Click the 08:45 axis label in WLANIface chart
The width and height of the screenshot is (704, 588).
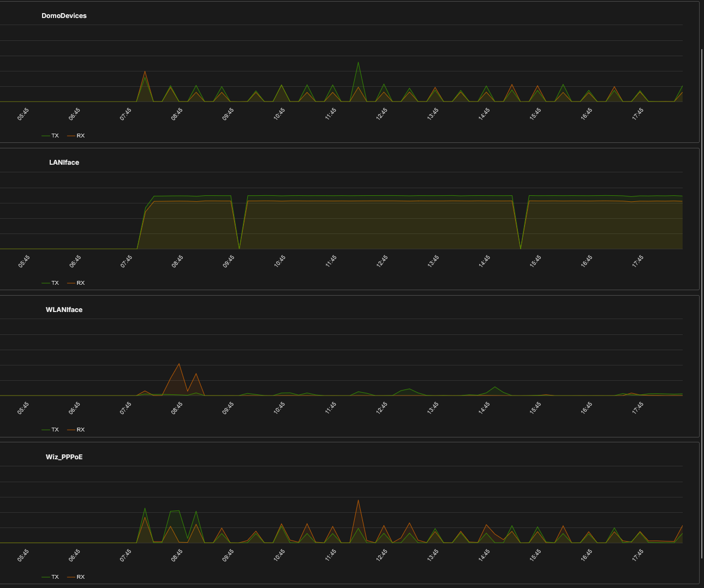coord(177,408)
